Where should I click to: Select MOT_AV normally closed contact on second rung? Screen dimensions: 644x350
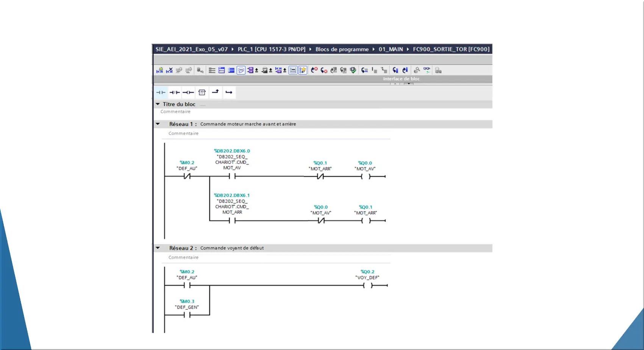[x=321, y=221]
